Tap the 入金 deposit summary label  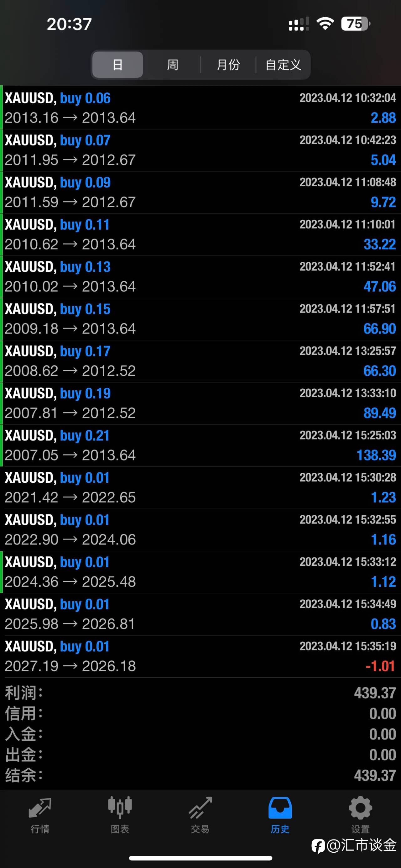point(23,734)
